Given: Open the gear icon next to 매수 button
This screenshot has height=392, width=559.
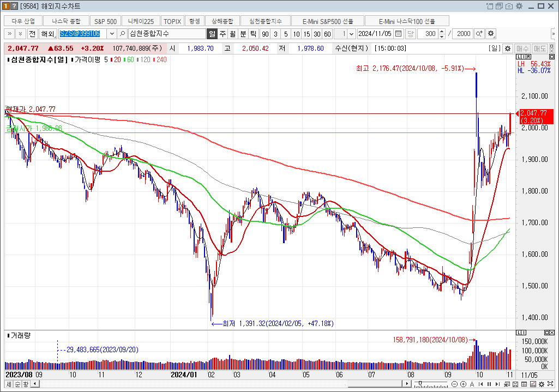Looking at the screenshot, I should (507, 49).
